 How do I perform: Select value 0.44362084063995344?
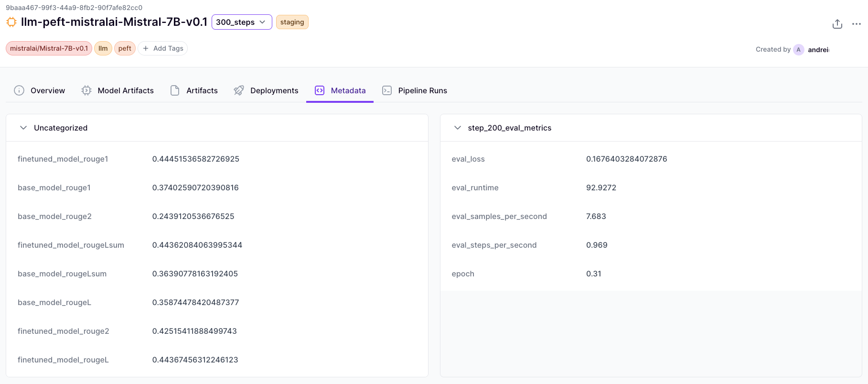click(x=197, y=245)
